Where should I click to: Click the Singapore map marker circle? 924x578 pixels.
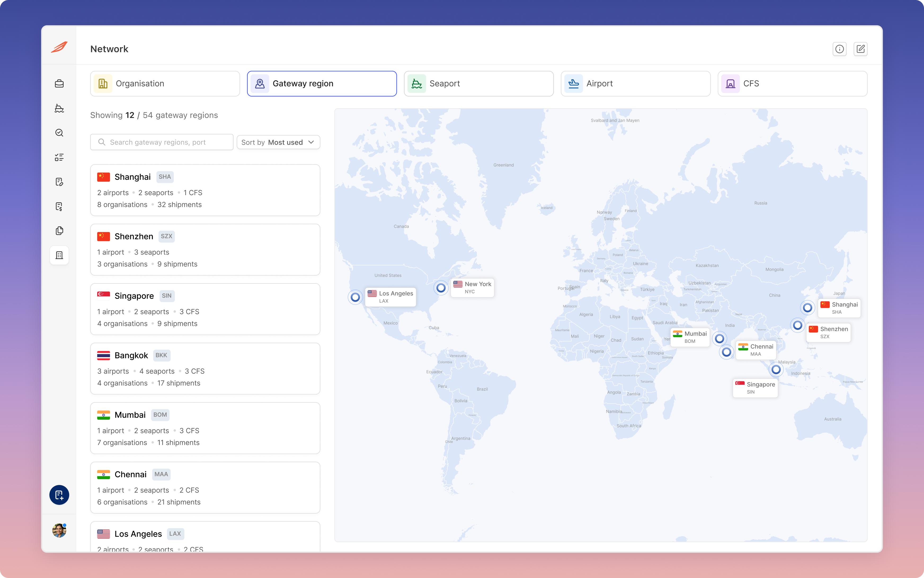(x=775, y=370)
